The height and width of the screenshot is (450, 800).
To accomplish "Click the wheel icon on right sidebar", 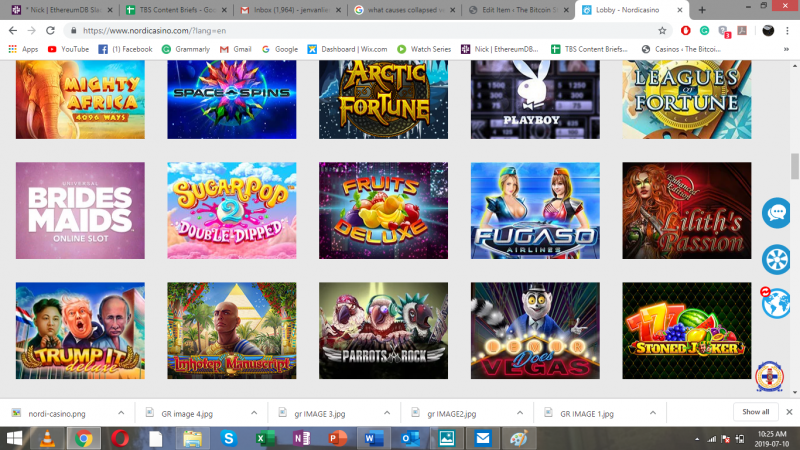I will point(776,259).
